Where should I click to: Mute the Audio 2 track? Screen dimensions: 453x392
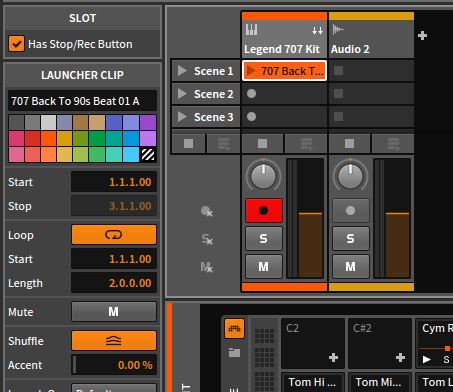tap(351, 266)
